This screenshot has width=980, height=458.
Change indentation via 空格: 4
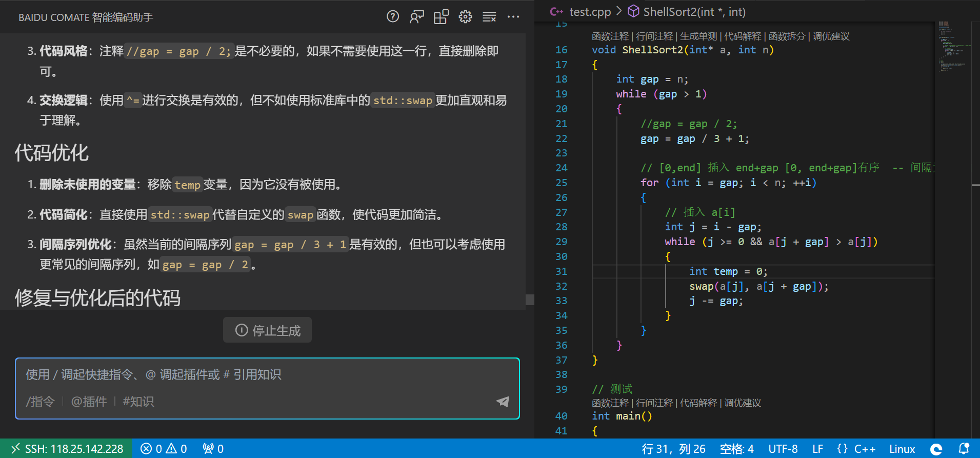pyautogui.click(x=736, y=449)
